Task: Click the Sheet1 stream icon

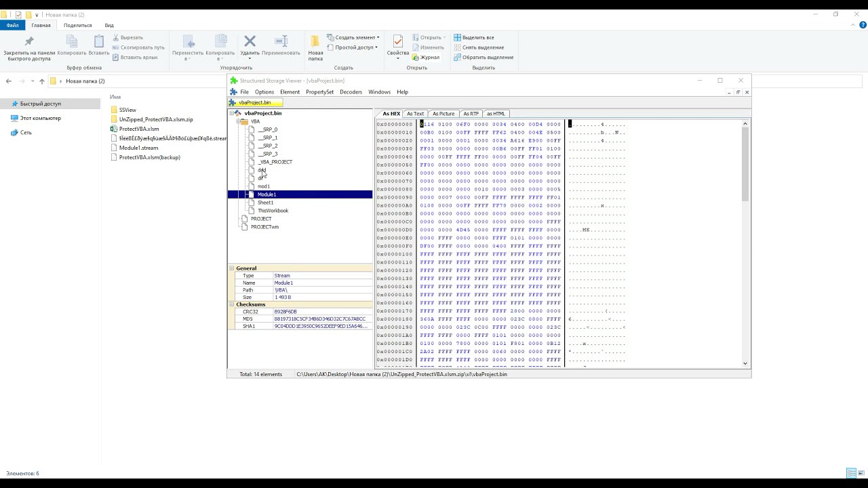Action: pos(252,203)
